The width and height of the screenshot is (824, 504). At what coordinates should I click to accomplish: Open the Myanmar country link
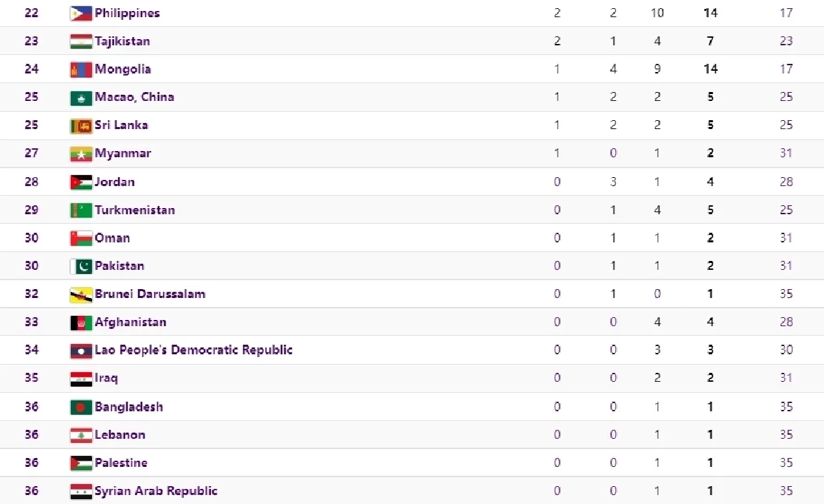click(123, 153)
